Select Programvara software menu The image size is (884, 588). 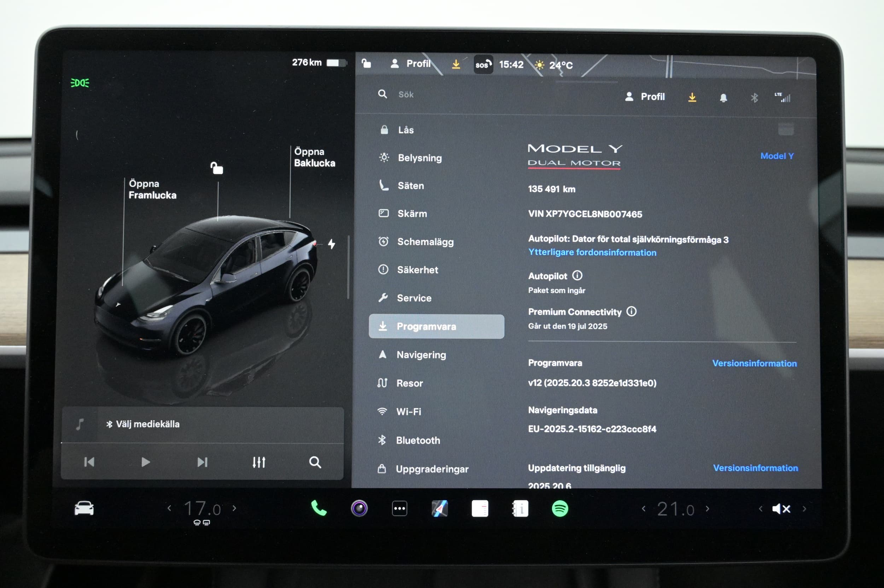point(437,326)
